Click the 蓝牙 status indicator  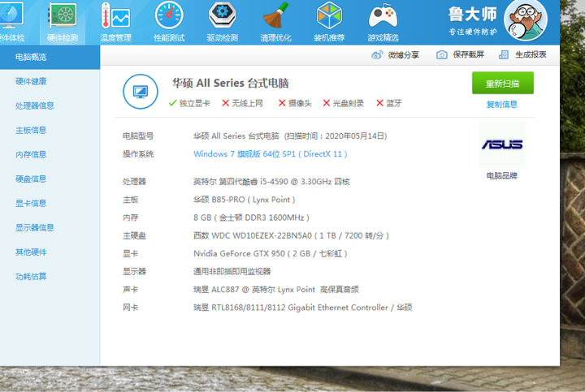point(389,103)
